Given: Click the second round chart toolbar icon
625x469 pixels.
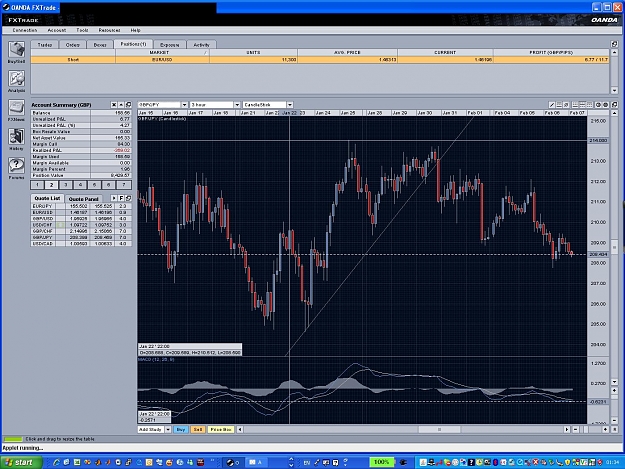Looking at the screenshot, I should (605, 105).
